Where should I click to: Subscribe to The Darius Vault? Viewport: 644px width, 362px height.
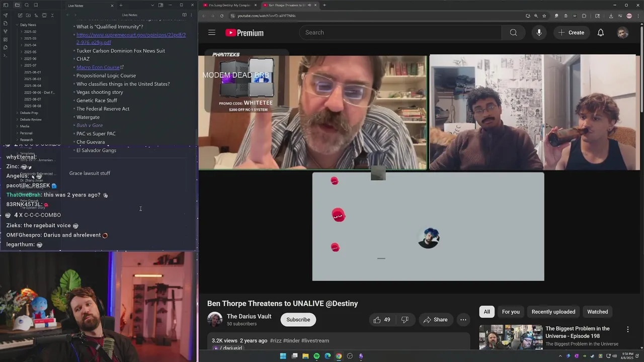click(x=298, y=320)
